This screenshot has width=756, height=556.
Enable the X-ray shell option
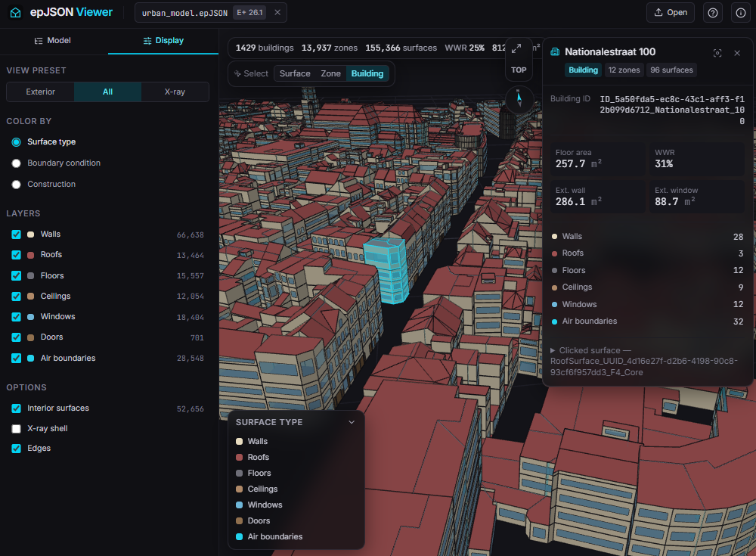(17, 429)
